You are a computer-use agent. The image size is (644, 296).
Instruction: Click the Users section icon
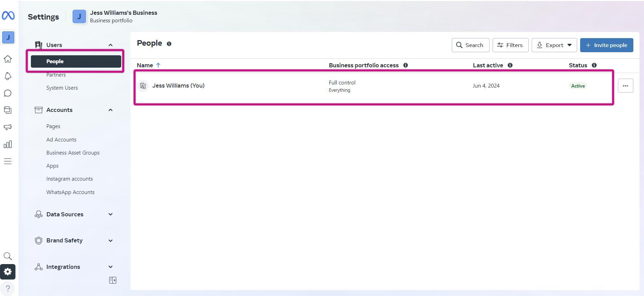(x=38, y=45)
